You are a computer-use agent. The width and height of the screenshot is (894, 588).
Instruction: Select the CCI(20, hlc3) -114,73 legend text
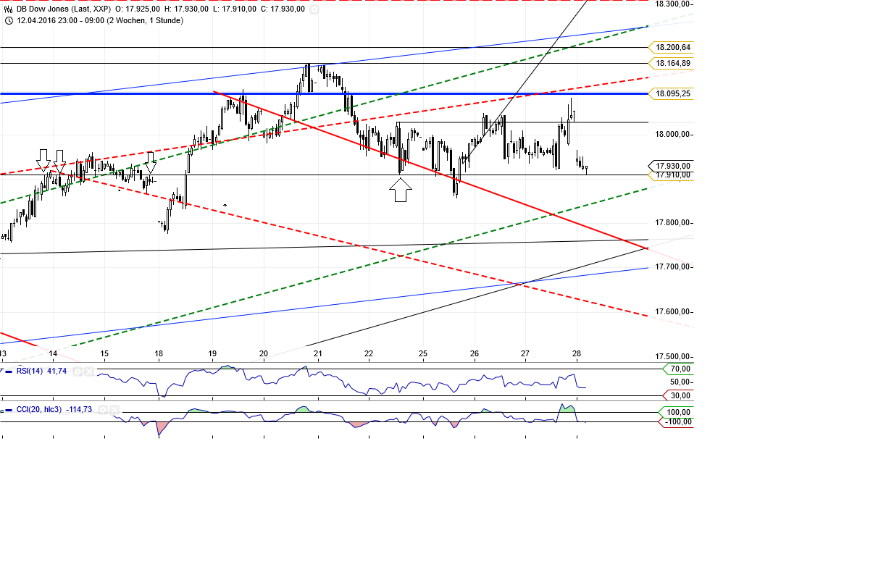(x=54, y=410)
